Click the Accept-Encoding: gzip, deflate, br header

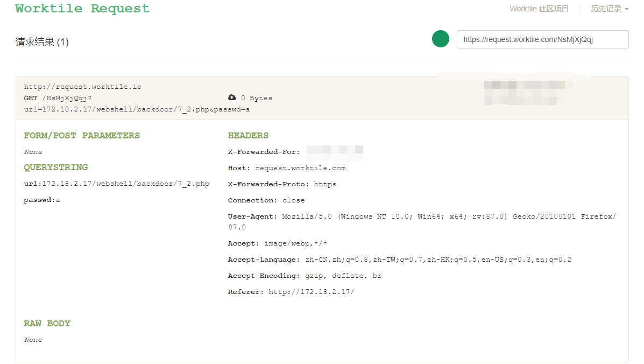(x=305, y=276)
